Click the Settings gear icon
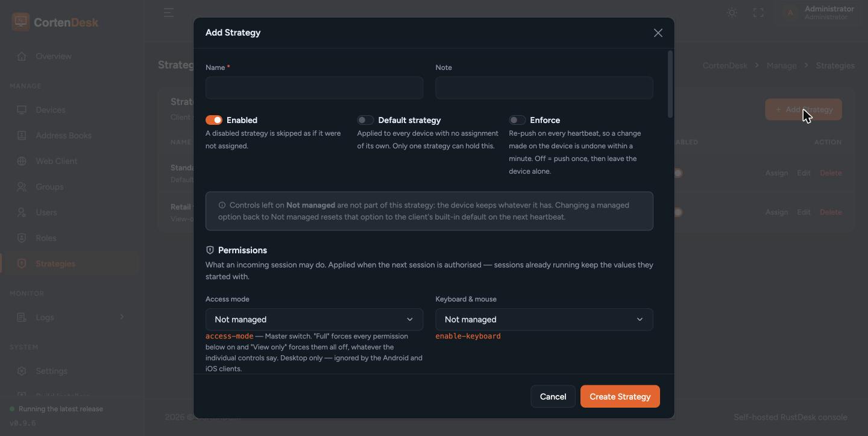Screen dimensions: 868x436 22,371
